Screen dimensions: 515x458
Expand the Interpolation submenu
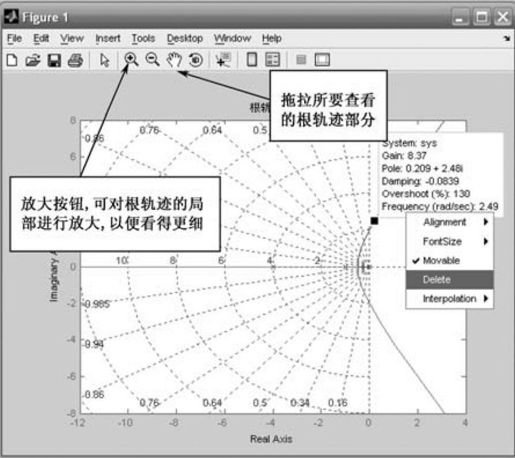coord(450,299)
